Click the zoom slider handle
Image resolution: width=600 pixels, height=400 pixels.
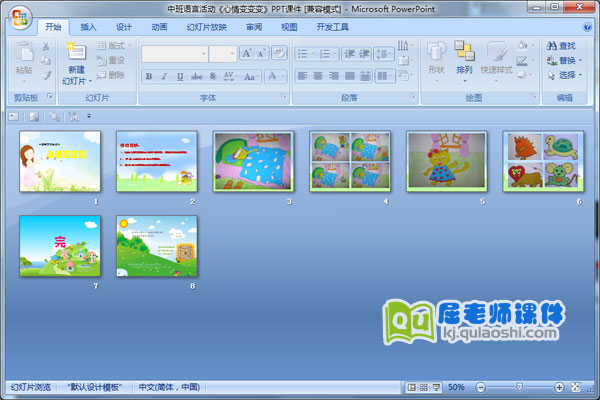[518, 387]
